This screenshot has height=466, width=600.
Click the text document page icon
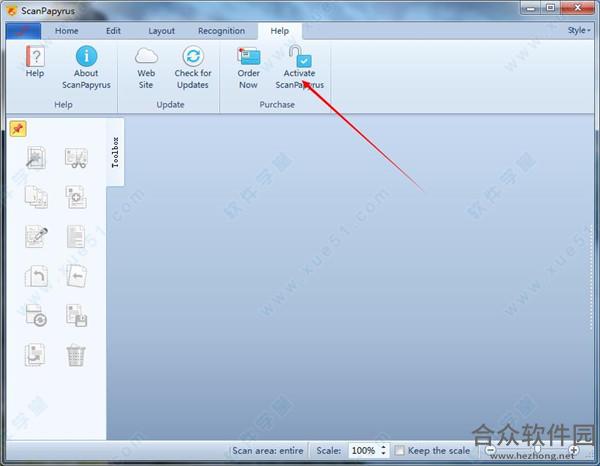[x=76, y=236]
